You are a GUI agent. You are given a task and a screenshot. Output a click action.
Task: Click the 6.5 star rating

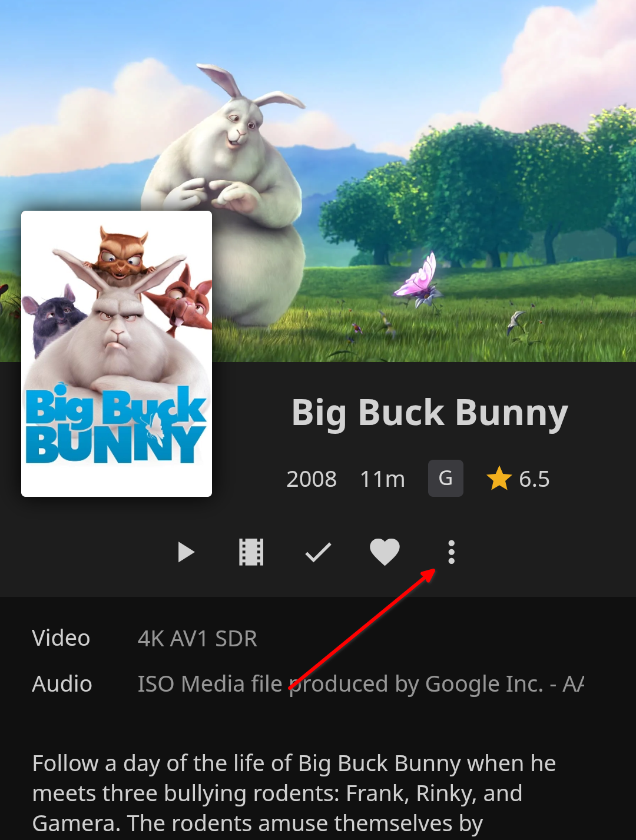518,479
